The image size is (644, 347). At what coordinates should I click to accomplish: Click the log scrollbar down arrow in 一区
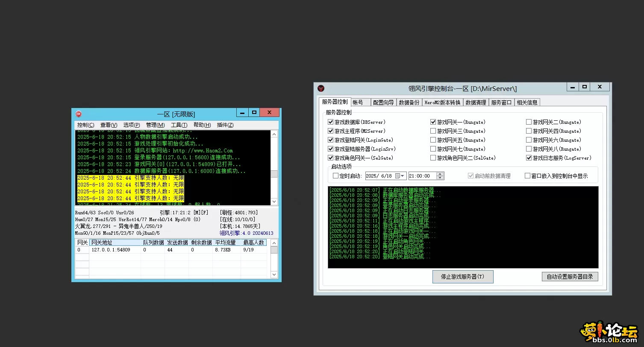point(274,201)
